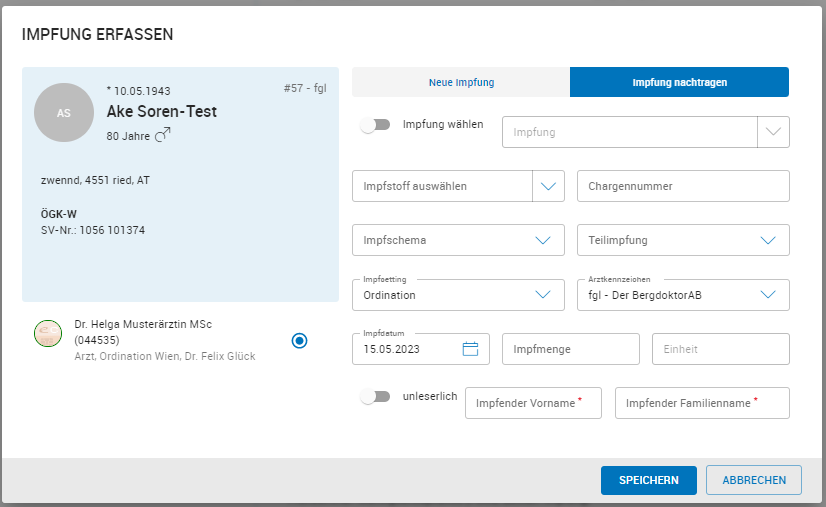This screenshot has width=826, height=507.
Task: Switch to the Neue Impfung tab
Action: click(x=461, y=82)
